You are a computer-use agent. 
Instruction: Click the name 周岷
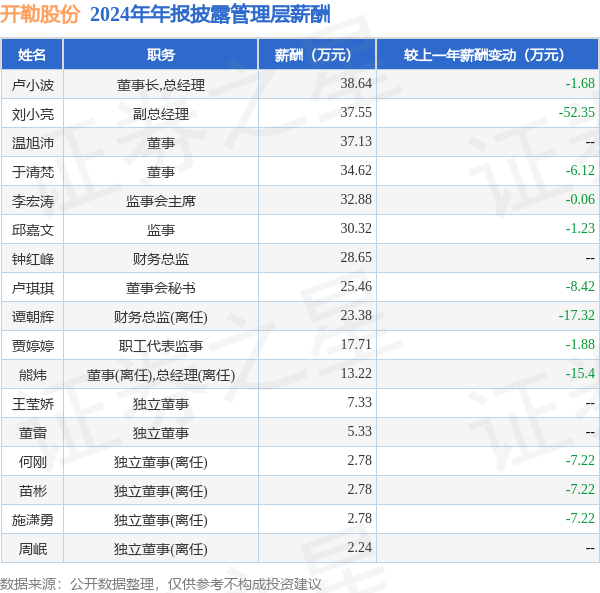point(33,549)
